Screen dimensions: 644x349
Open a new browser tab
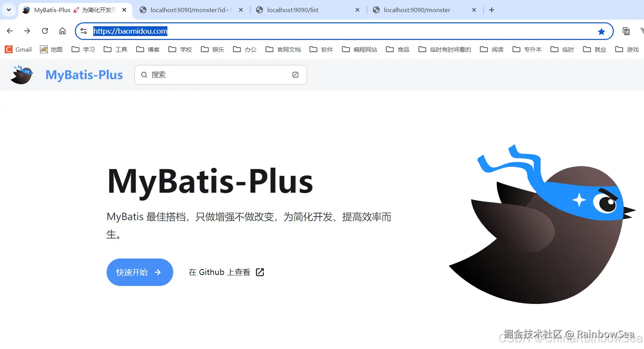point(492,10)
